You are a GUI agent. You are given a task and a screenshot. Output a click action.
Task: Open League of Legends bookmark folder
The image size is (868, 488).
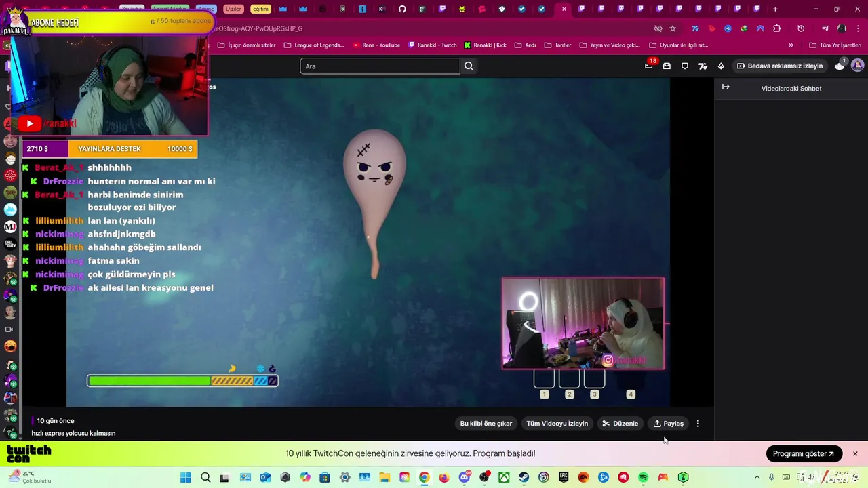(x=314, y=45)
